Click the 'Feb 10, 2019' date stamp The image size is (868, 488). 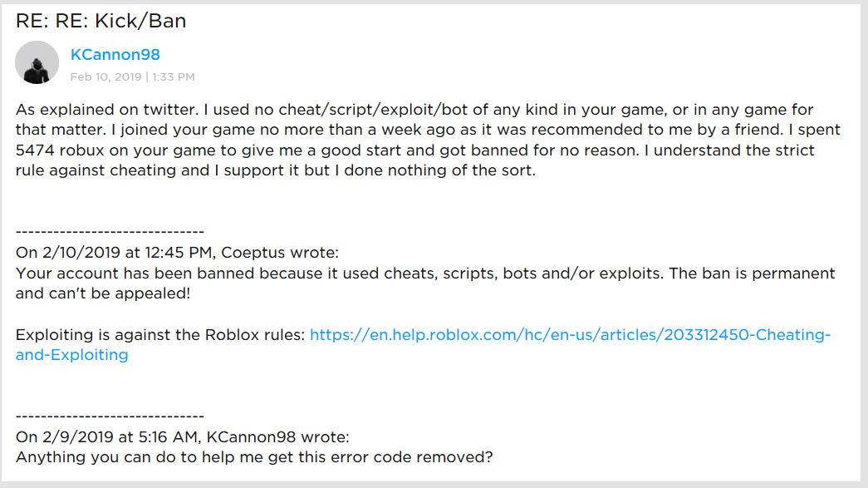pyautogui.click(x=106, y=77)
